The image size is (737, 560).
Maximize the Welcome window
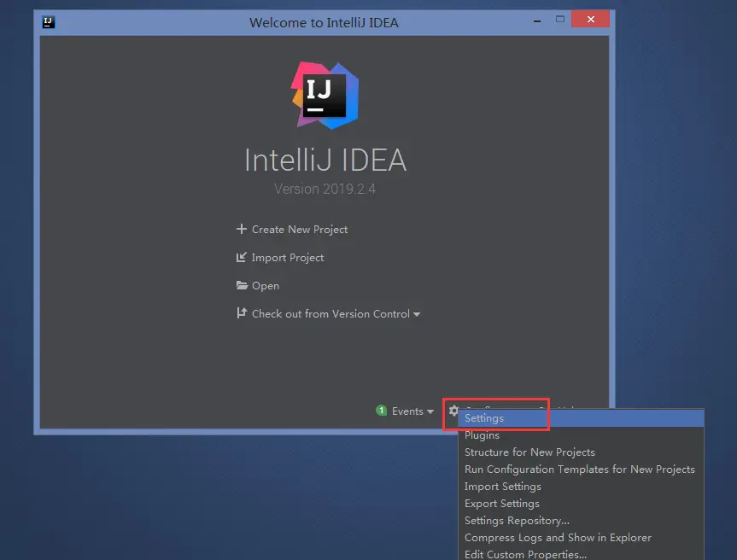(560, 20)
